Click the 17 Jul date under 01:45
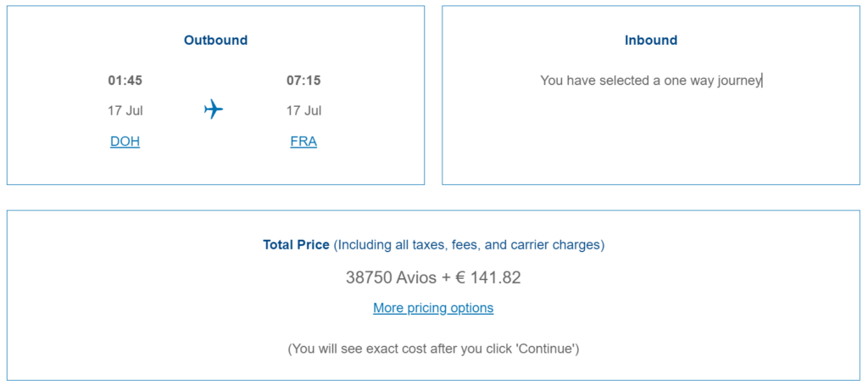 click(x=125, y=110)
